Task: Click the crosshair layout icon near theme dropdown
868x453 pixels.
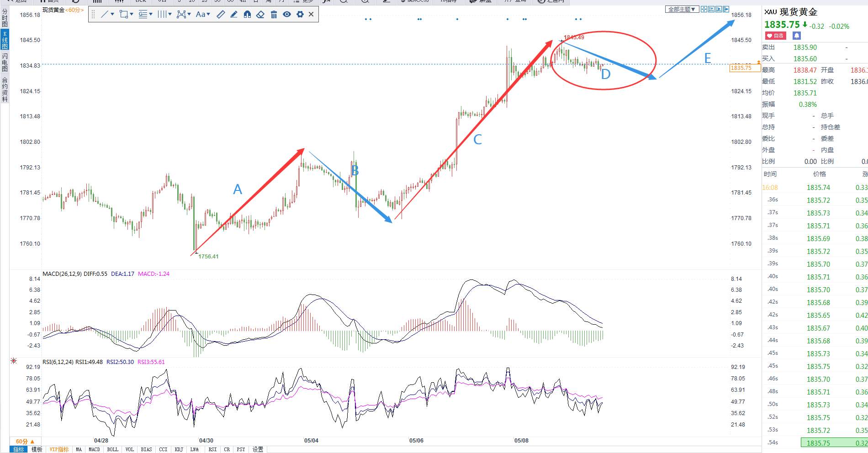Action: click(704, 9)
